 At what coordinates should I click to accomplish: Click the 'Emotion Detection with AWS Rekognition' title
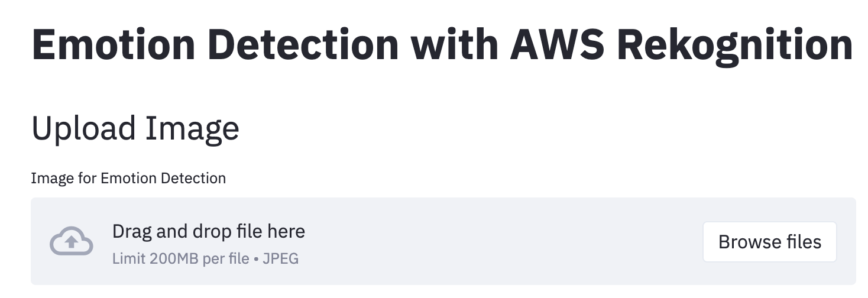tap(442, 44)
